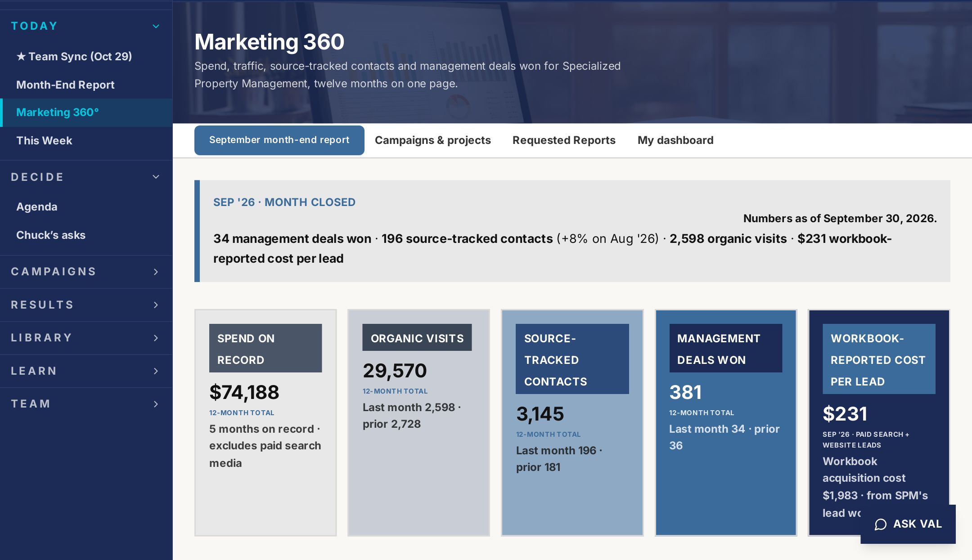Click the SEP '26 · MONTH CLOSED label
This screenshot has height=560, width=972.
coord(284,202)
